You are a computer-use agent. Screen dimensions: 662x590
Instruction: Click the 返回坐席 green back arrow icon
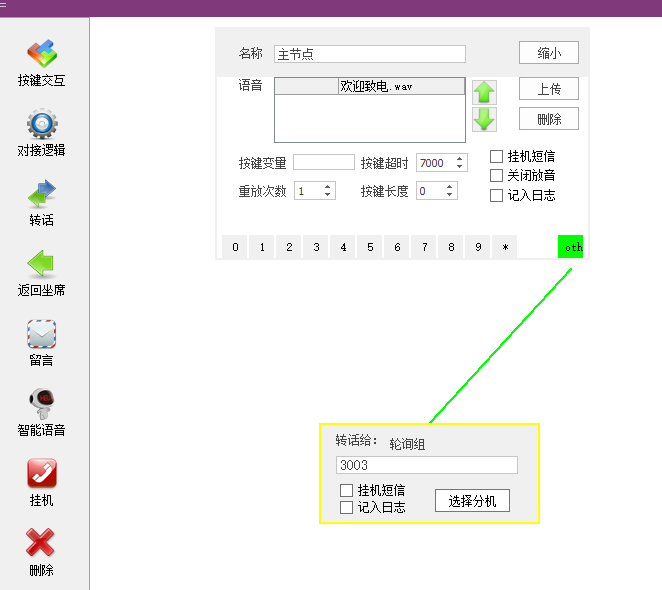point(41,263)
